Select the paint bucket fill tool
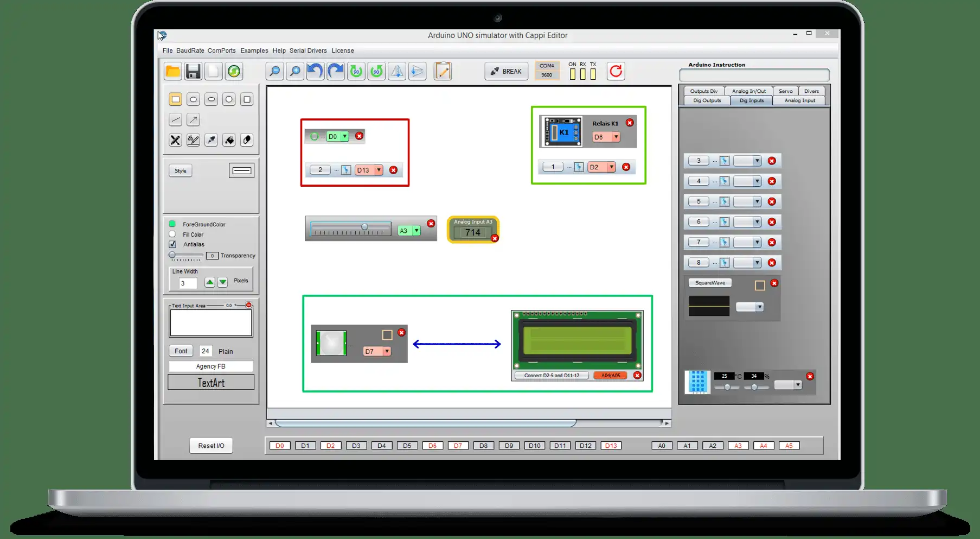 coord(229,140)
